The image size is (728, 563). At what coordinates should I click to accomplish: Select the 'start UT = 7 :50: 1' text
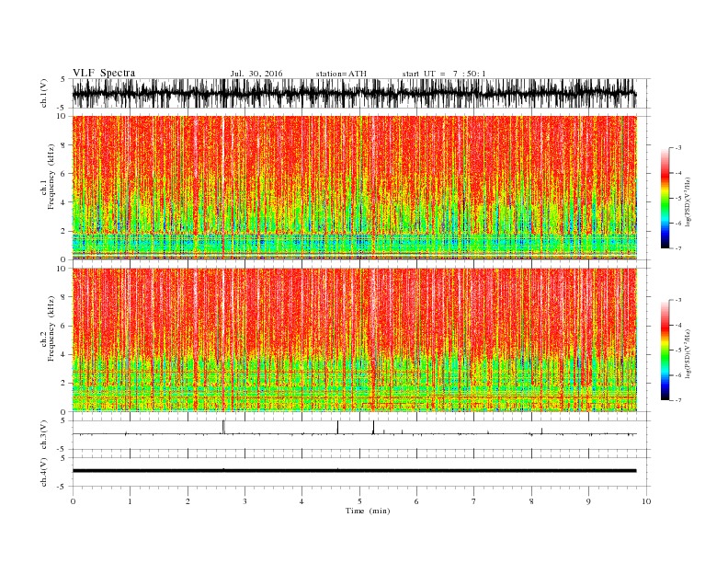point(444,74)
